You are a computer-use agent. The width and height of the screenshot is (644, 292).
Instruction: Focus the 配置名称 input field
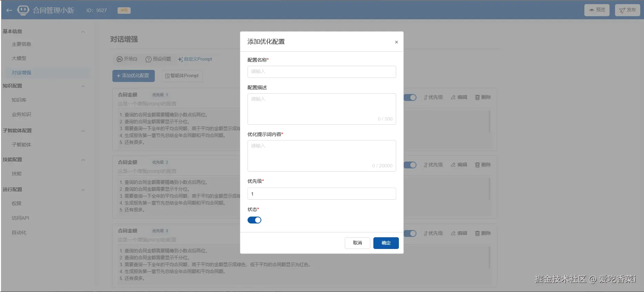click(322, 72)
